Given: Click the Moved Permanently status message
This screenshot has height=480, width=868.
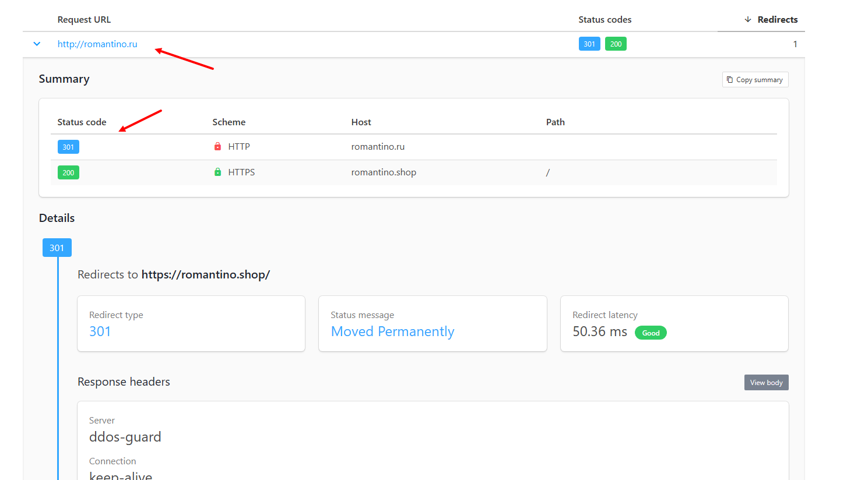Looking at the screenshot, I should click(392, 331).
